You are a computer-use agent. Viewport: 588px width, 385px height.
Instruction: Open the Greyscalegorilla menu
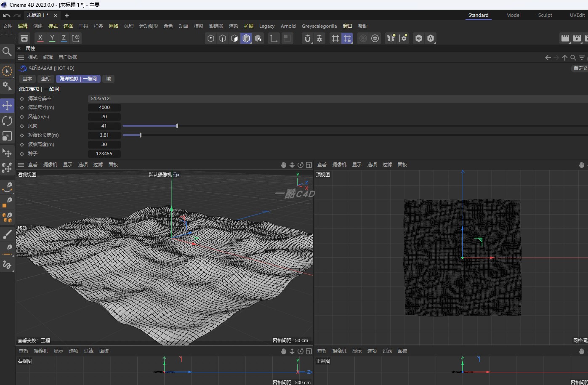[319, 26]
